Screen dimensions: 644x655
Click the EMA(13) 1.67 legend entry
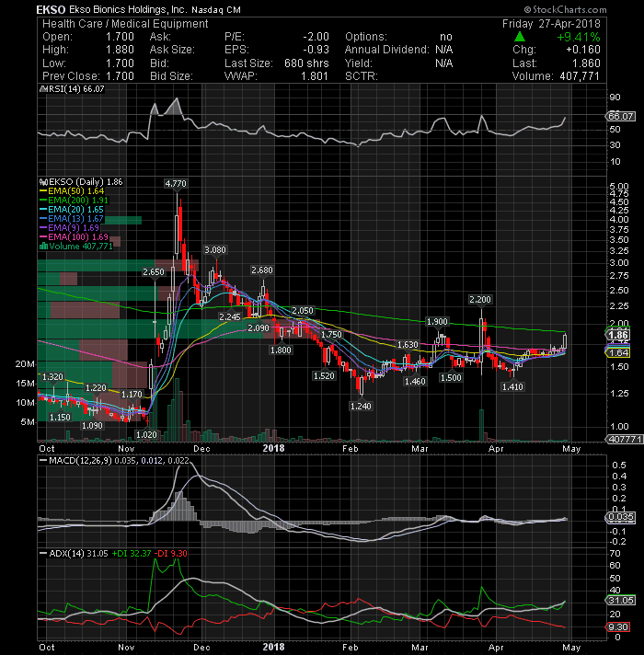(x=72, y=218)
